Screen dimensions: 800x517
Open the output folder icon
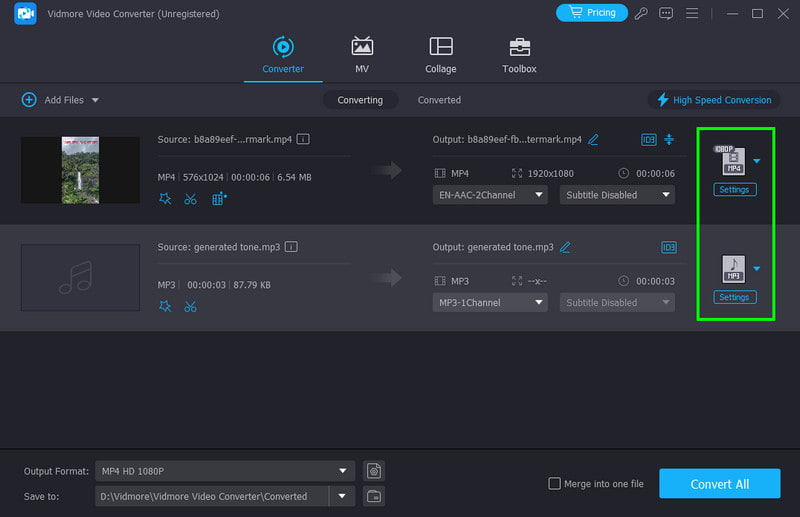pos(374,496)
